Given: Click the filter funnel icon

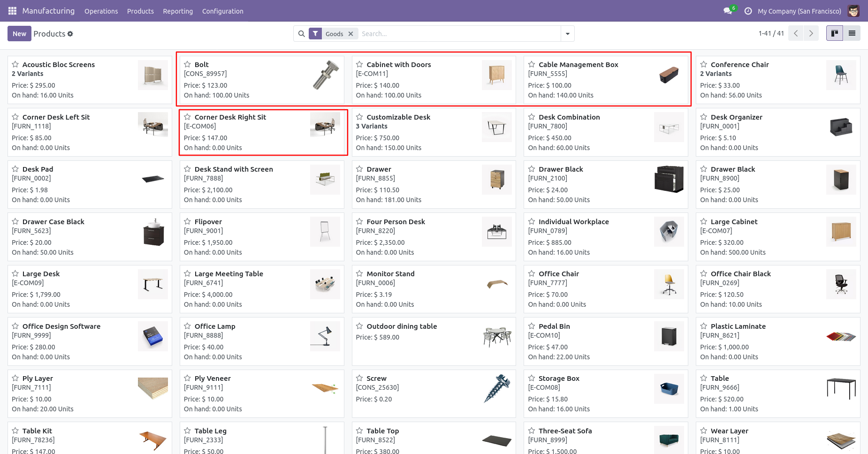Looking at the screenshot, I should pyautogui.click(x=315, y=34).
